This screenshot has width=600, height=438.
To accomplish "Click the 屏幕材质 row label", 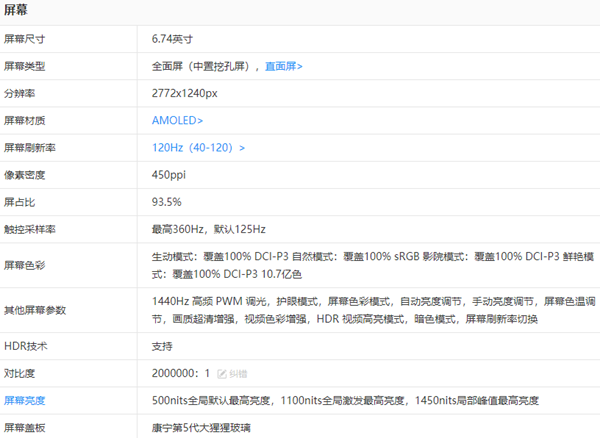I will point(24,120).
